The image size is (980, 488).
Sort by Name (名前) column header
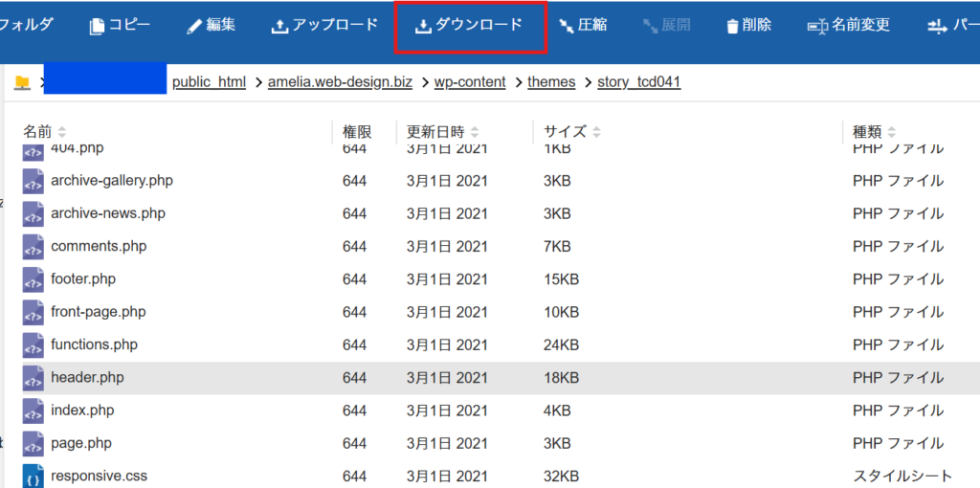pyautogui.click(x=38, y=131)
